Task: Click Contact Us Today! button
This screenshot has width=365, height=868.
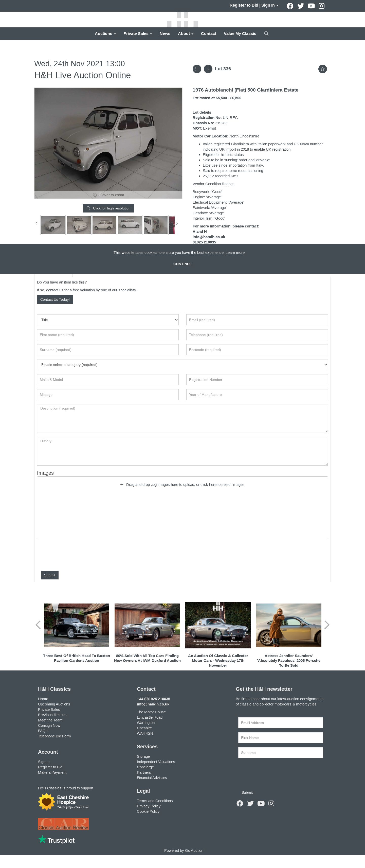Action: (x=55, y=299)
